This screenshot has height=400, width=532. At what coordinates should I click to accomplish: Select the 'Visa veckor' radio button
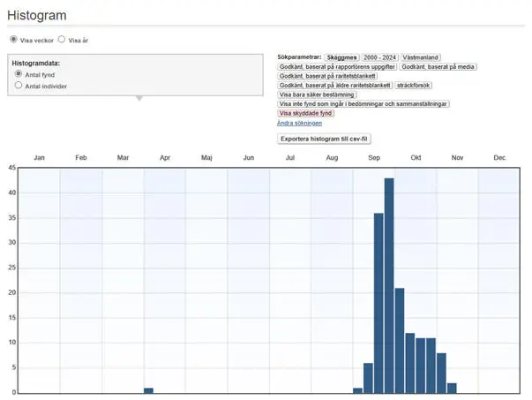(13, 40)
